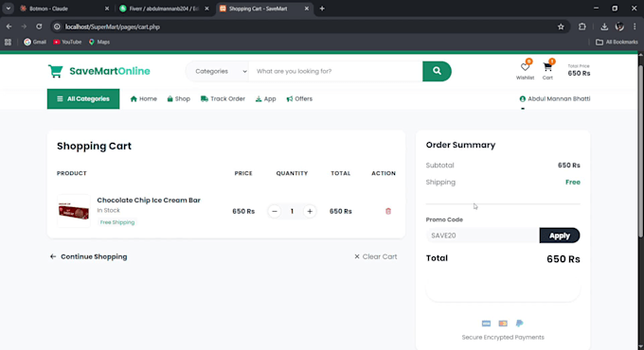Focus the promo code input field
The image size is (644, 350).
pyautogui.click(x=483, y=236)
